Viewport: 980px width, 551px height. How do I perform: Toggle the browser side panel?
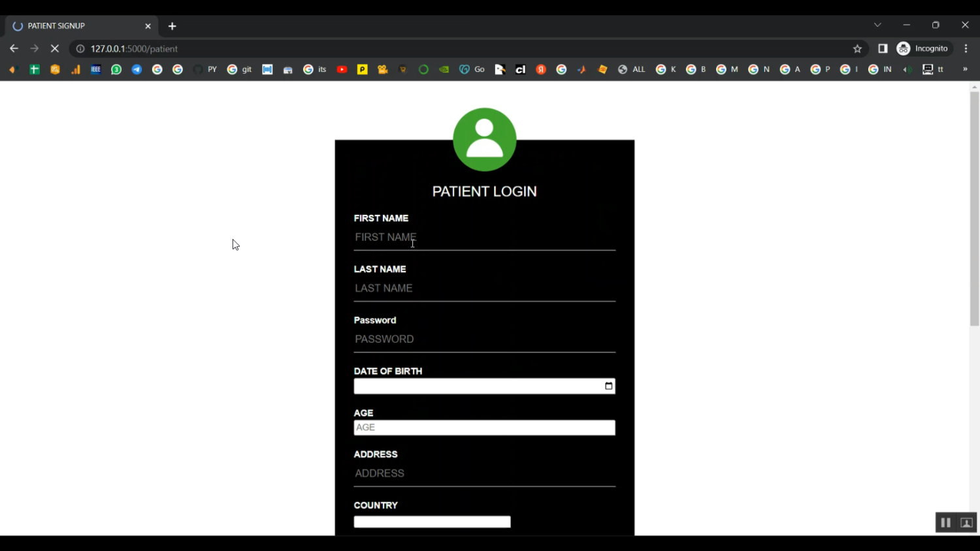click(x=883, y=48)
